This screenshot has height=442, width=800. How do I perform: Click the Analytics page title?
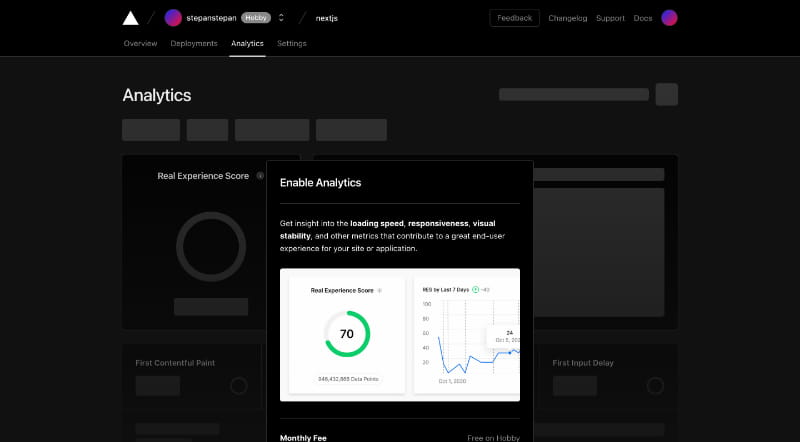[157, 95]
